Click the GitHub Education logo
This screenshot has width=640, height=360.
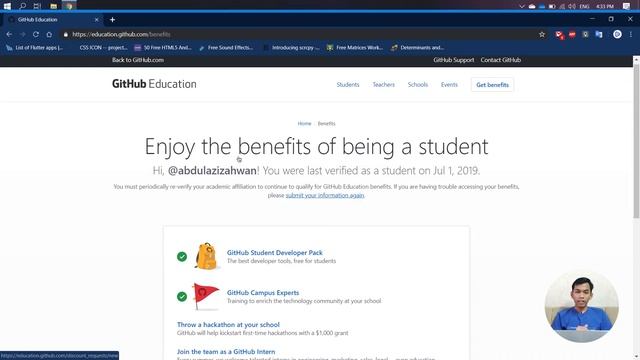coord(154,84)
